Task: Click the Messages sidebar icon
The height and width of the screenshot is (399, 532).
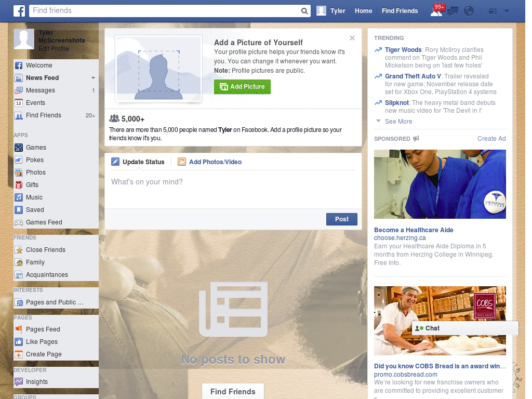Action: (19, 90)
